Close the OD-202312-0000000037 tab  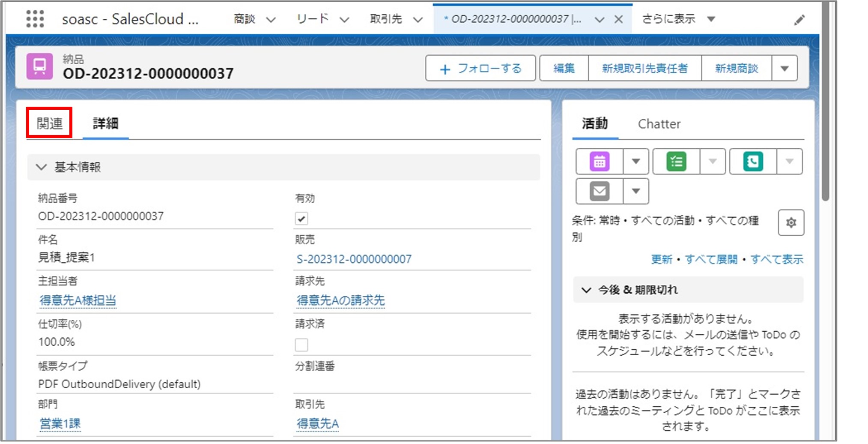618,19
